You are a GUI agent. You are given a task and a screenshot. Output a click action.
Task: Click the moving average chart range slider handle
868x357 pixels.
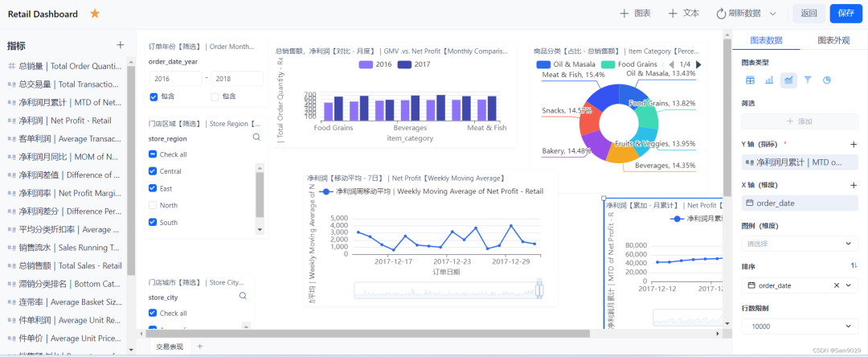539,289
